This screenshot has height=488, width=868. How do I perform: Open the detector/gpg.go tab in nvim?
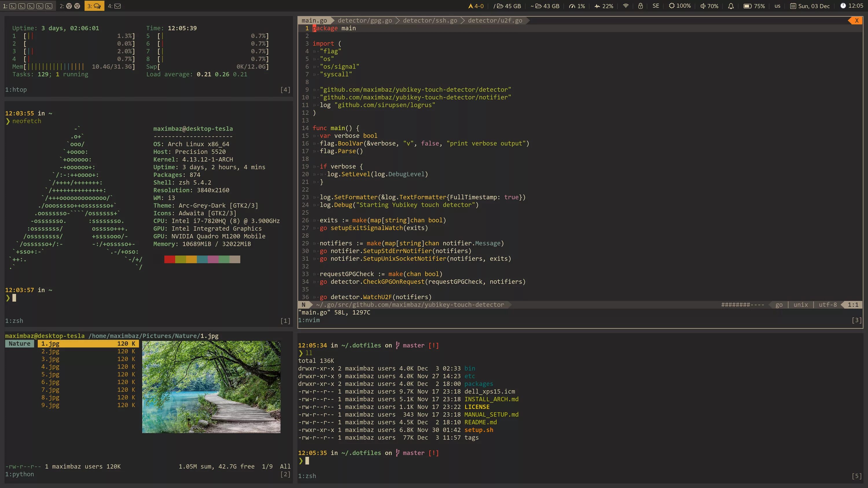pyautogui.click(x=365, y=21)
